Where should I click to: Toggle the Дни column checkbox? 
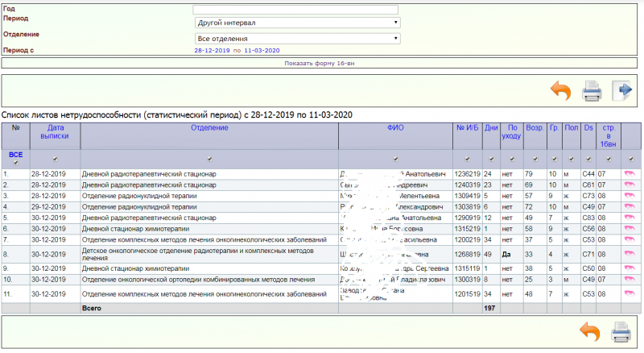(x=490, y=159)
